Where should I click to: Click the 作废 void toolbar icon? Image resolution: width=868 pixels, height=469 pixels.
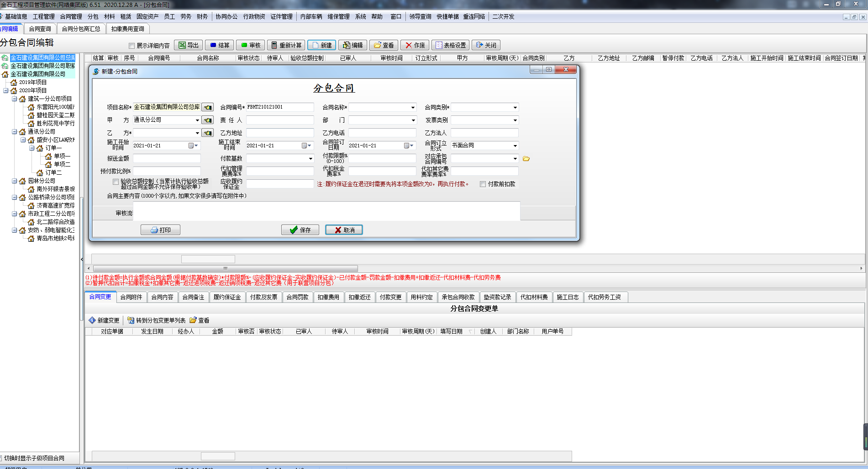click(409, 45)
